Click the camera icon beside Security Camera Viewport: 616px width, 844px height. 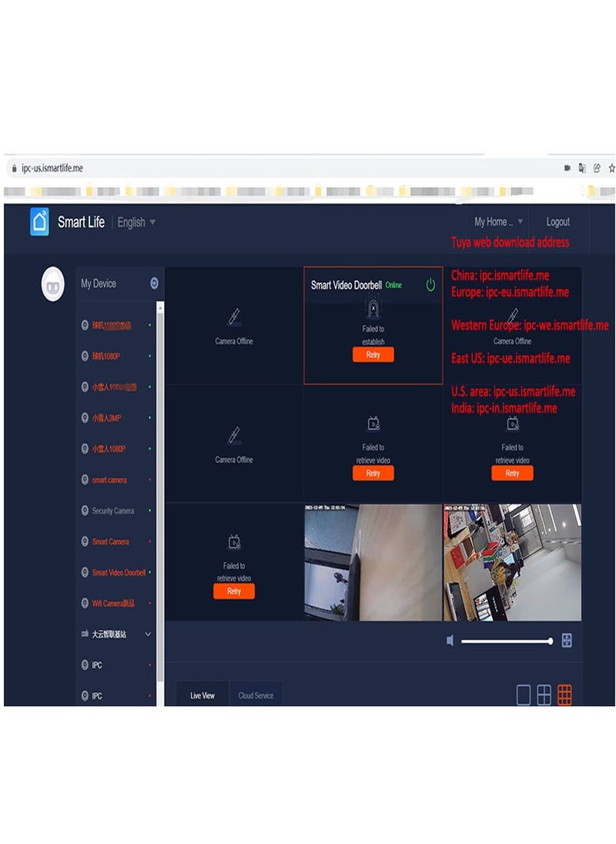click(x=85, y=511)
